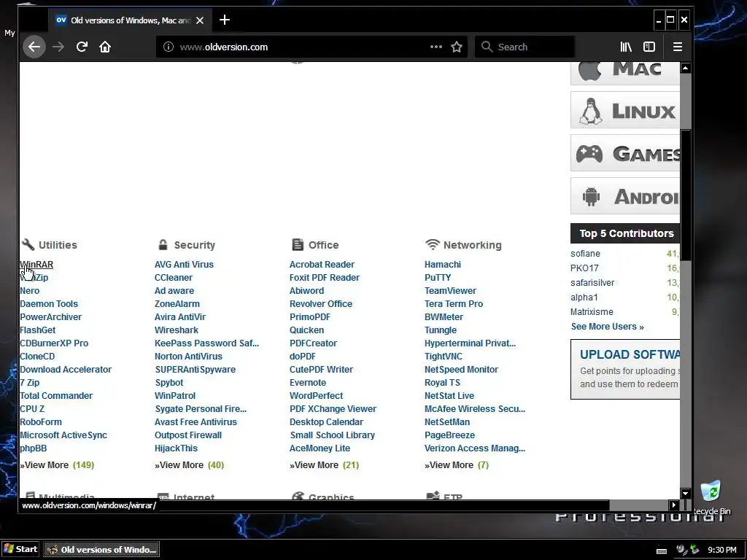Open the Nero link

click(x=29, y=290)
